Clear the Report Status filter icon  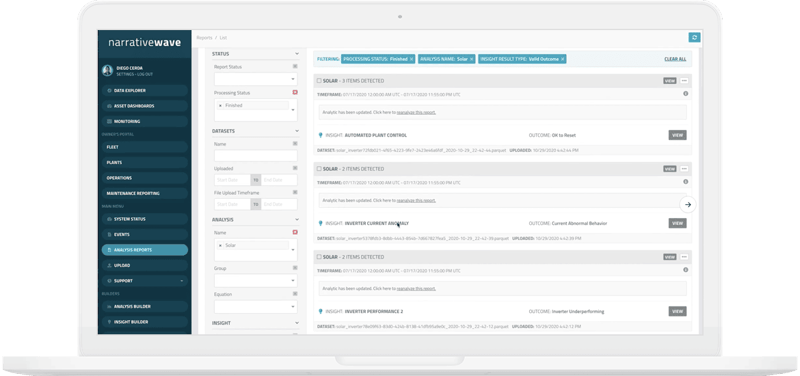tap(295, 66)
